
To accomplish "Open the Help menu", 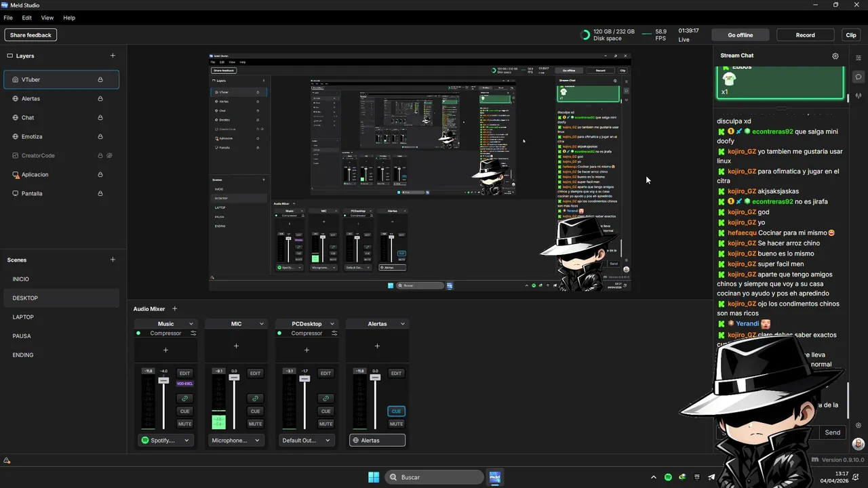I will [69, 18].
